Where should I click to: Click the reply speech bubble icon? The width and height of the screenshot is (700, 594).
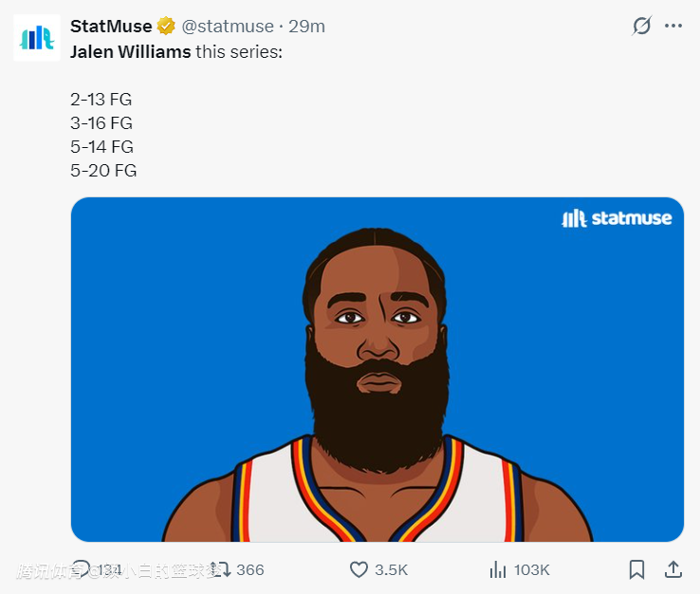tap(83, 569)
